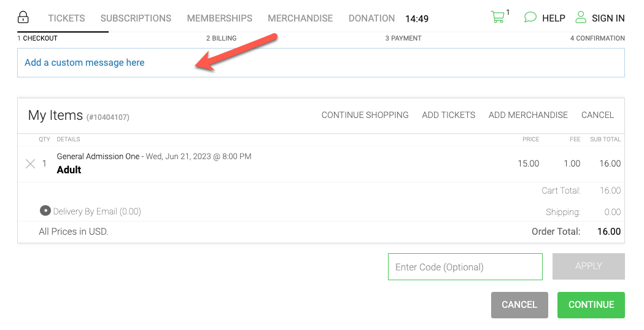
Task: Open the shopping cart icon
Action: pos(497,17)
